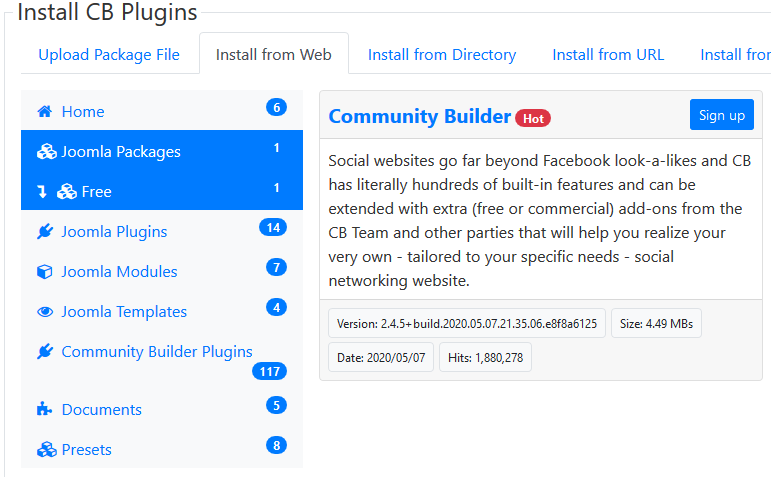Click the Presets count badge 8
Screen dimensions: 771x477
276,445
